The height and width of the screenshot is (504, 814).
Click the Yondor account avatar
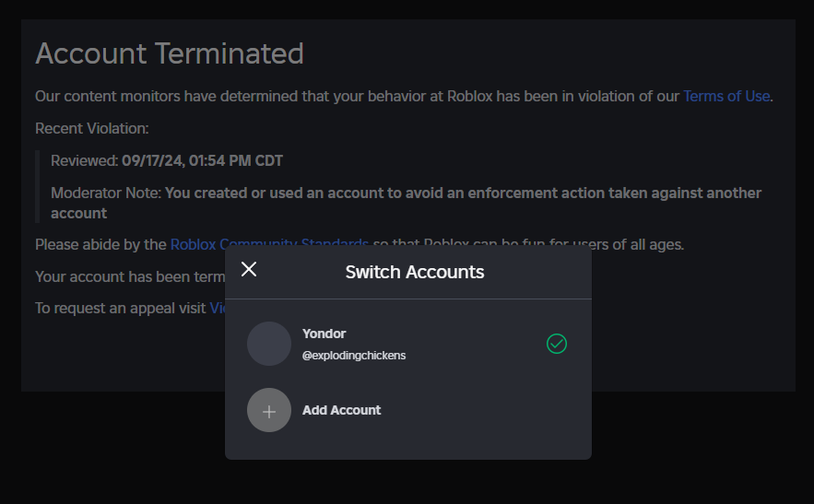coord(269,344)
